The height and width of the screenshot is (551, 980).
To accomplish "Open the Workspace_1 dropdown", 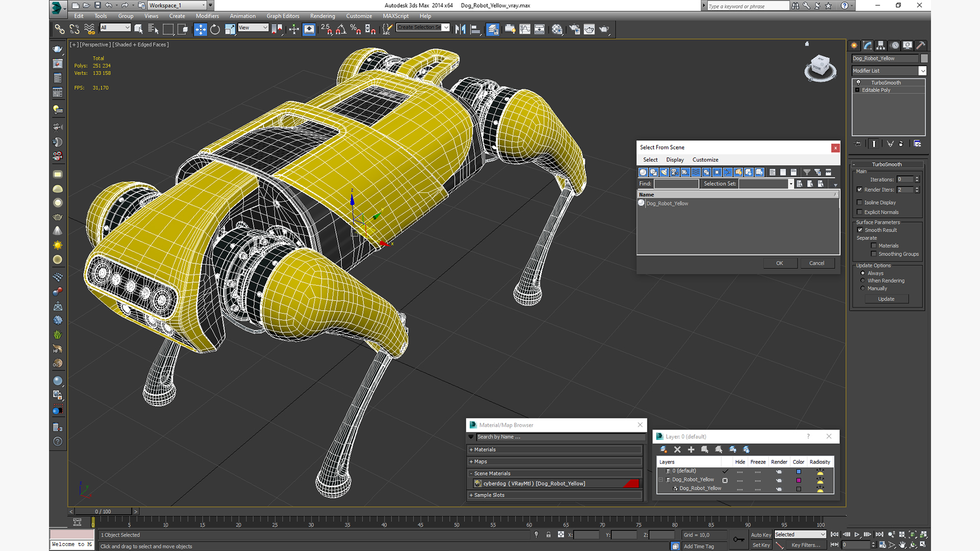I will pyautogui.click(x=204, y=6).
